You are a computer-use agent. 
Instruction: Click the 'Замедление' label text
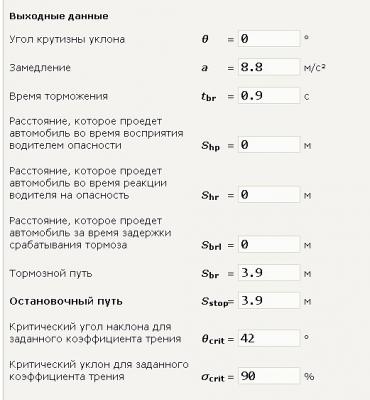[x=40, y=68]
